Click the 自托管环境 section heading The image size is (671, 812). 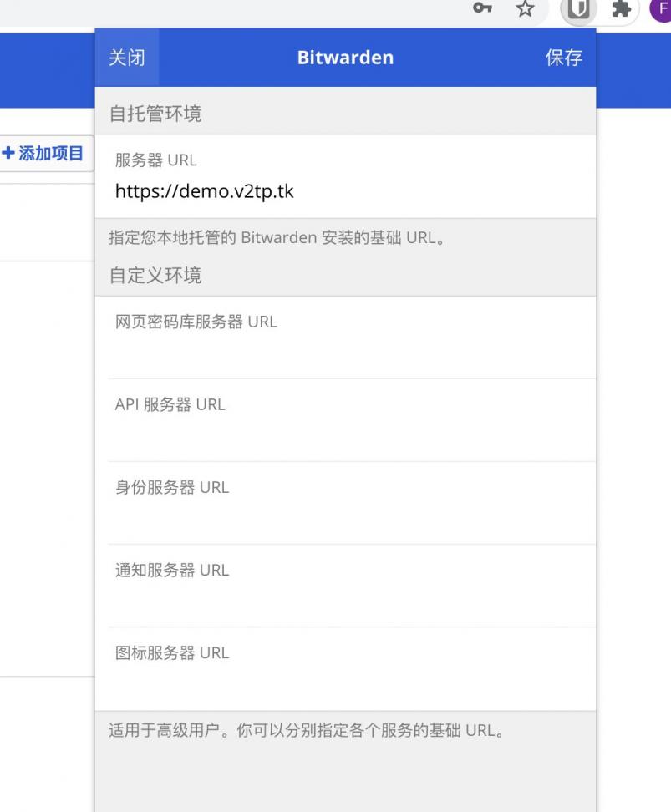point(155,114)
